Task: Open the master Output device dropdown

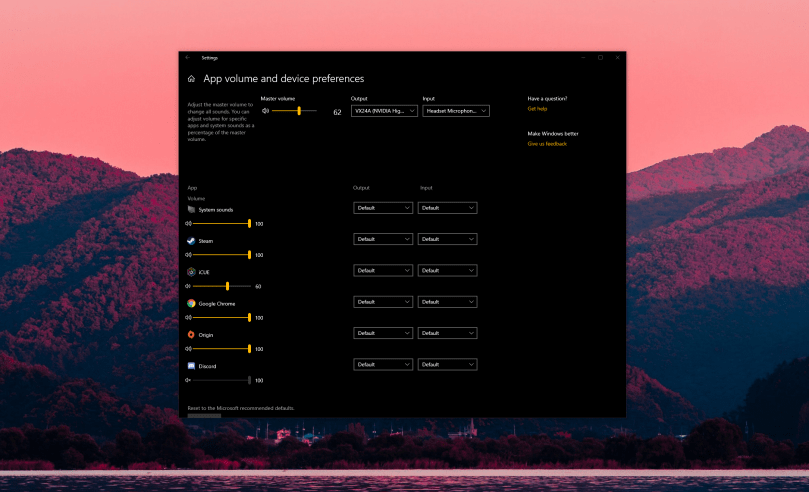Action: (384, 111)
